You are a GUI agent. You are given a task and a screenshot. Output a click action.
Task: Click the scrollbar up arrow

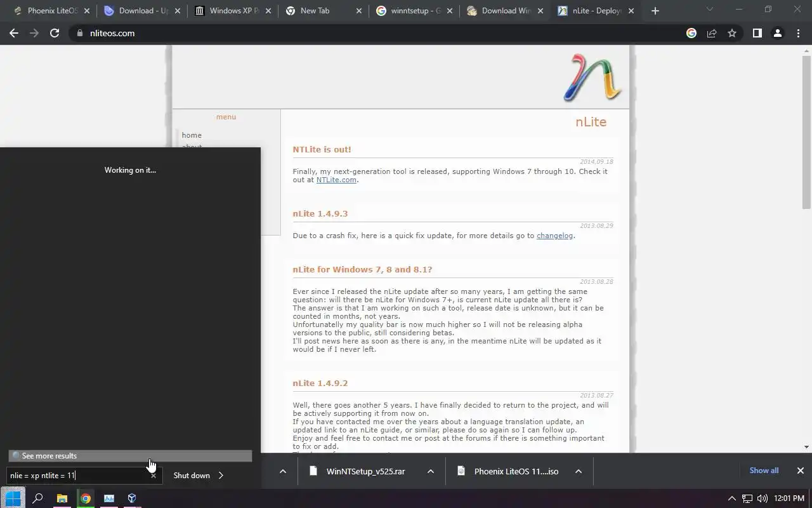[806, 50]
